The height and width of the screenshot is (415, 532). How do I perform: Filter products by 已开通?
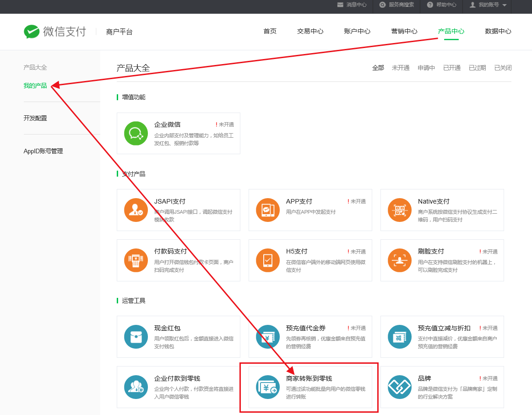[x=452, y=68]
